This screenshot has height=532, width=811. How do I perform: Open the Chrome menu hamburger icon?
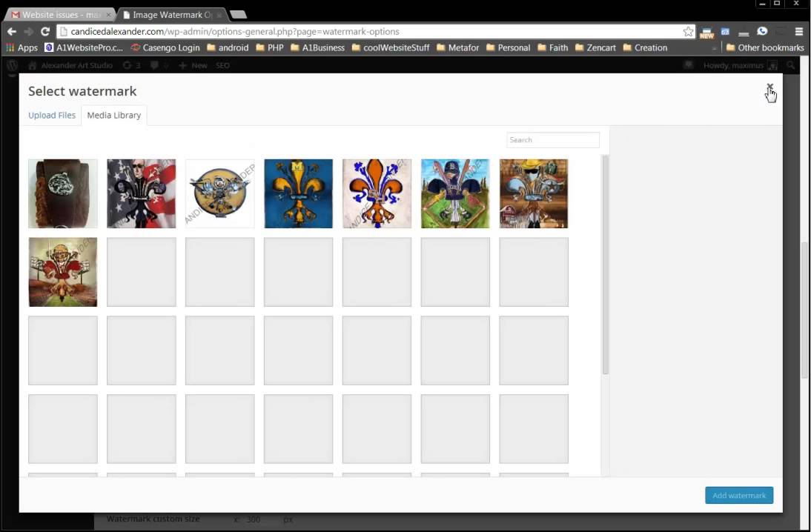pos(799,32)
